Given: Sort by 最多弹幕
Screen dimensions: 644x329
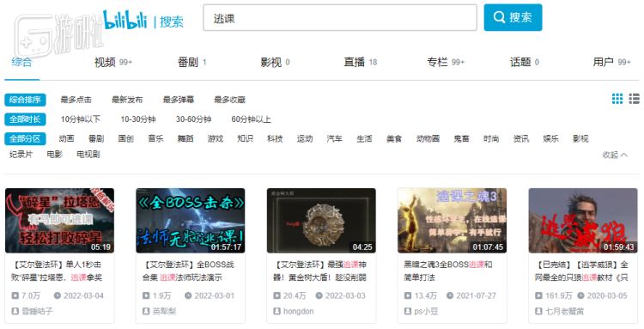Looking at the screenshot, I should coord(179,100).
